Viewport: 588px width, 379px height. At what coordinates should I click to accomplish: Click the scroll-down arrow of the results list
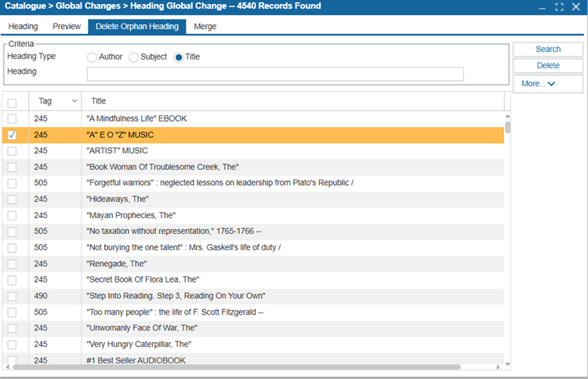(x=507, y=364)
